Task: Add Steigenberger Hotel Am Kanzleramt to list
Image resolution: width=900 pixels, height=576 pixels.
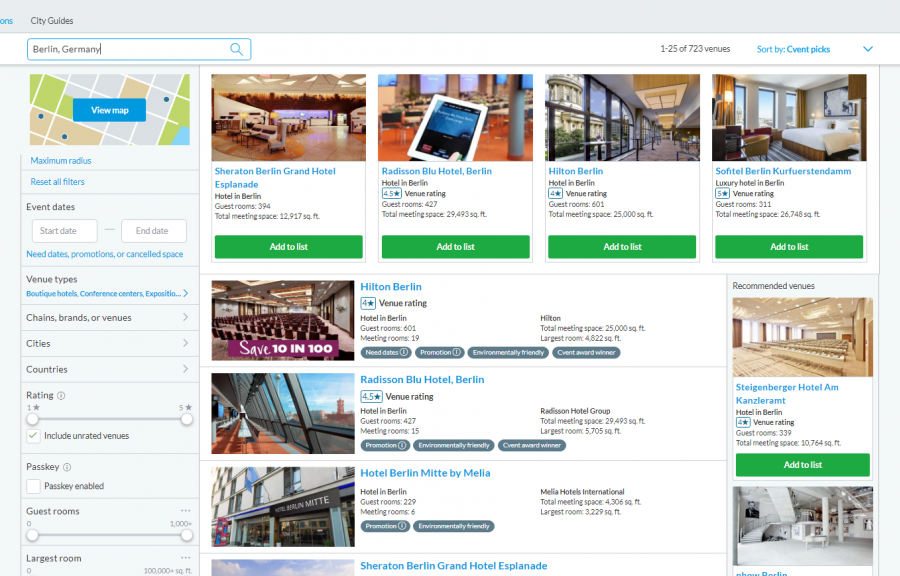Action: (803, 465)
